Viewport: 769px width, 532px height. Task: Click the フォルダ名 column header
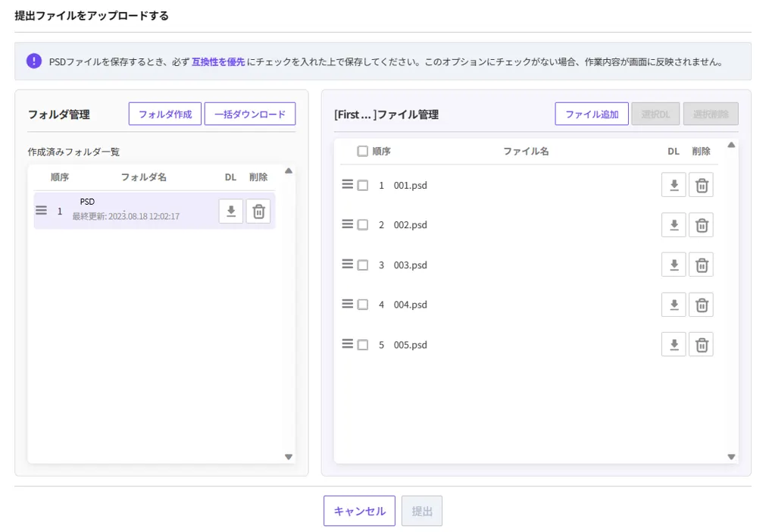(144, 177)
